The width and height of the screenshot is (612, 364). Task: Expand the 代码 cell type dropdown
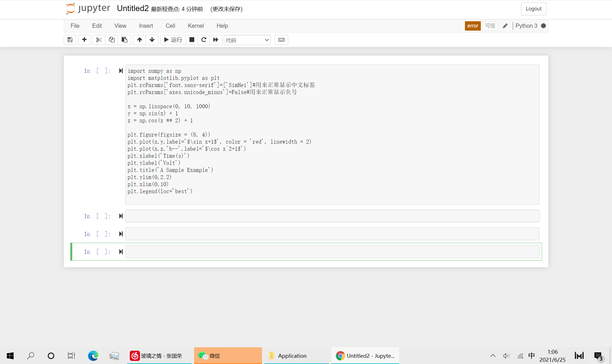(x=247, y=40)
